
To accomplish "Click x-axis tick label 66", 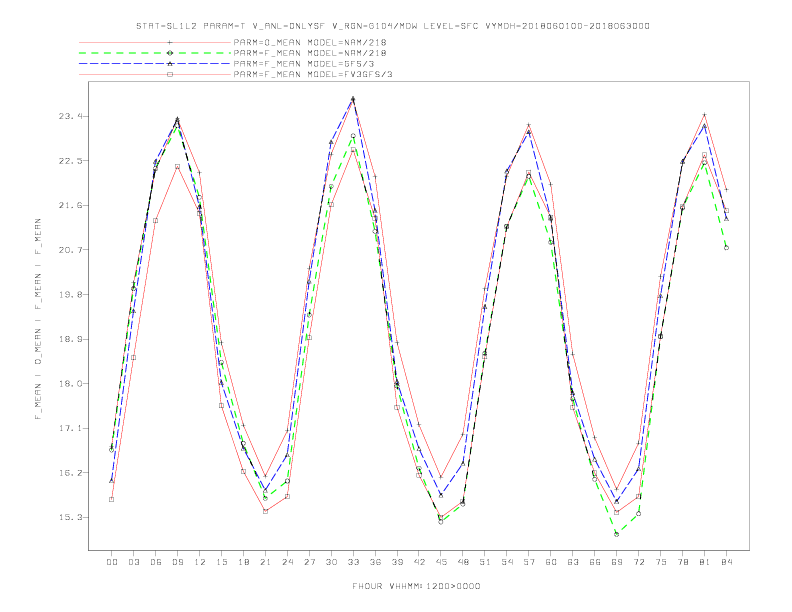I will tap(595, 562).
